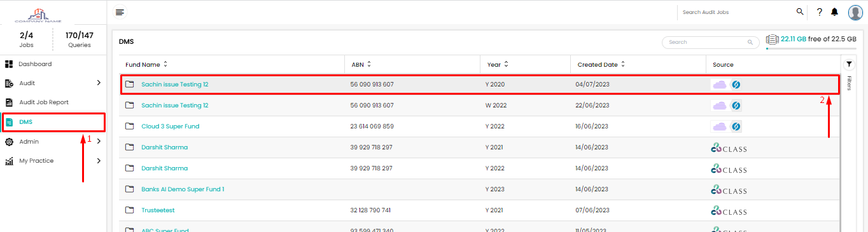Open Cloud 3 Super Fund link
Image resolution: width=868 pixels, height=232 pixels.
(171, 126)
